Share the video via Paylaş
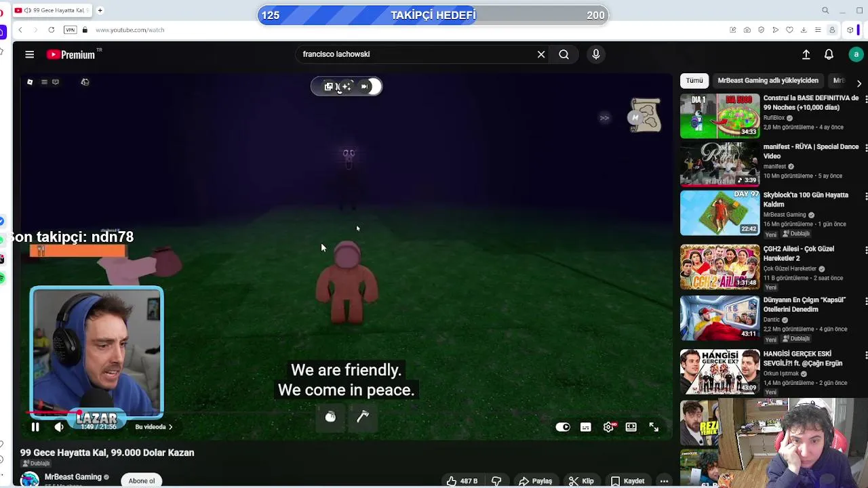Viewport: 868px width, 488px height. coord(535,481)
